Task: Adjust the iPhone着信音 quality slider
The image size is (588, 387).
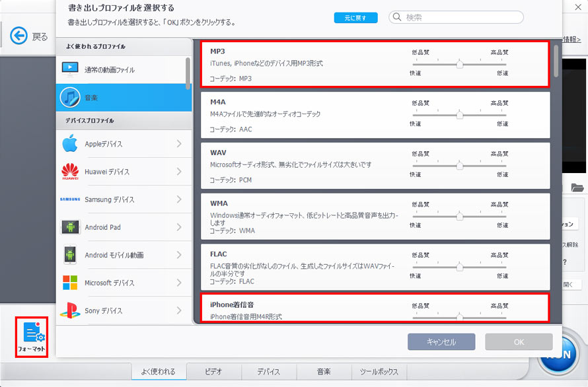Action: pos(459,317)
